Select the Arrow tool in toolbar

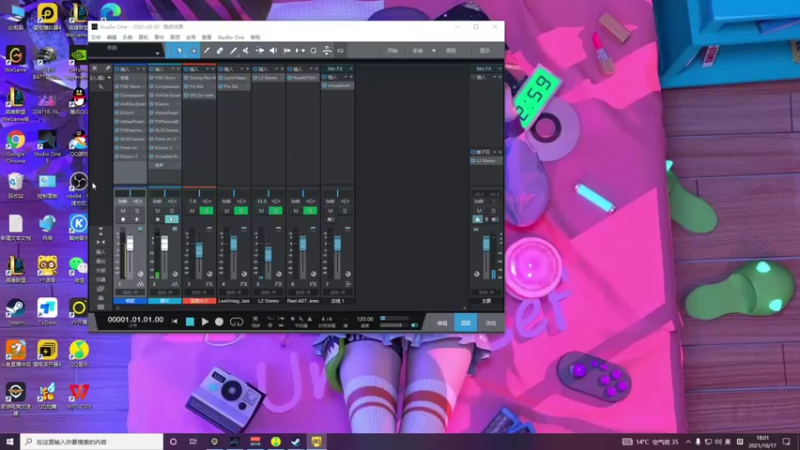180,51
